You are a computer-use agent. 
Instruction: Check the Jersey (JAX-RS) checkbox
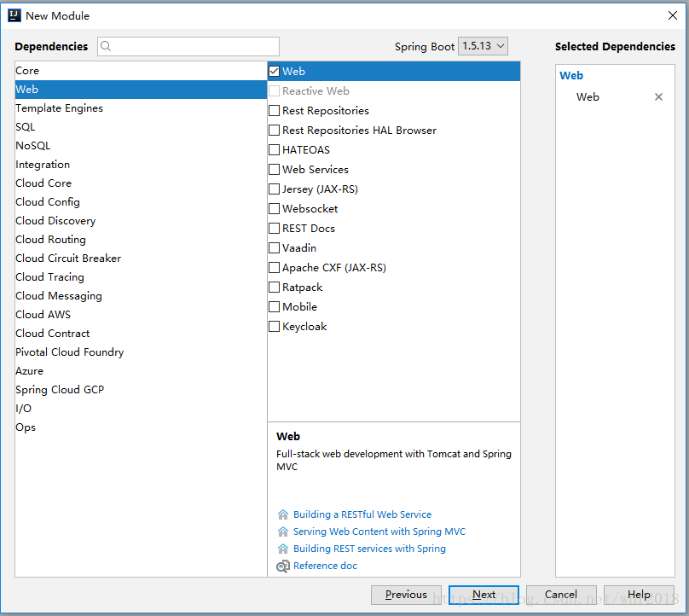[x=275, y=189]
